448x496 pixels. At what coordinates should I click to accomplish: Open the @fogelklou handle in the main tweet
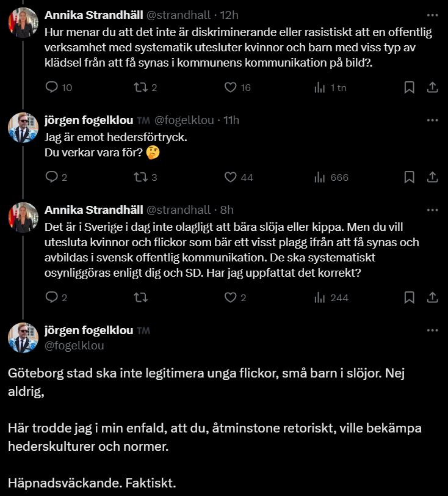tap(74, 346)
